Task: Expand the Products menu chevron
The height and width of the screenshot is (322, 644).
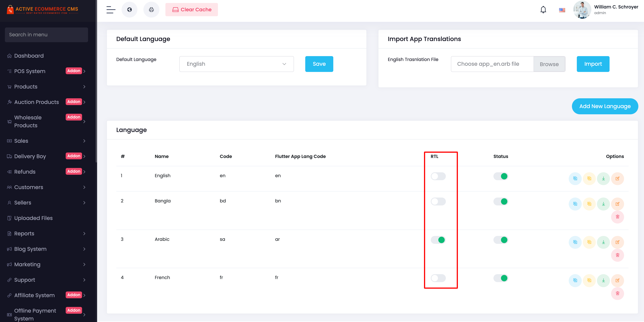Action: tap(84, 87)
